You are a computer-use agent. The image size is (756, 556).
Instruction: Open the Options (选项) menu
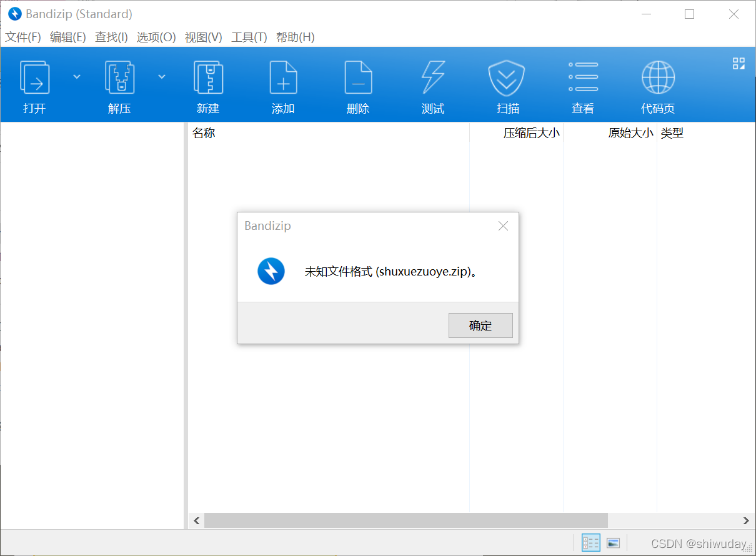[156, 37]
